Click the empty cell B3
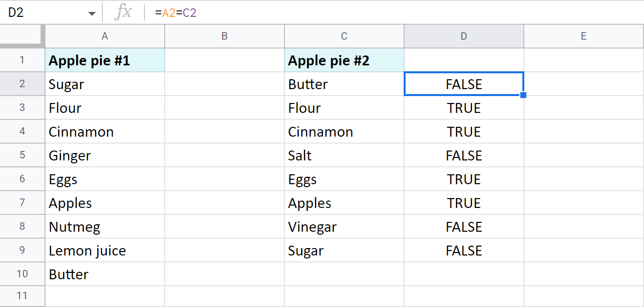Image resolution: width=644 pixels, height=307 pixels. [x=224, y=107]
